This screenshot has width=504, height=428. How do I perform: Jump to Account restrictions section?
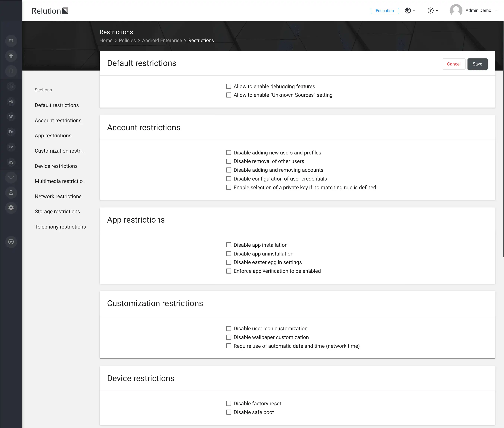click(58, 121)
